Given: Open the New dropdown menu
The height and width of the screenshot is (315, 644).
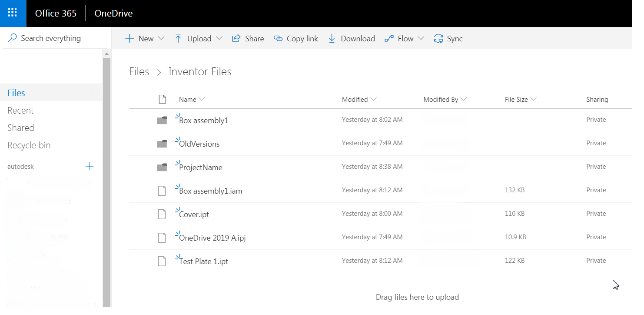Looking at the screenshot, I should [145, 38].
